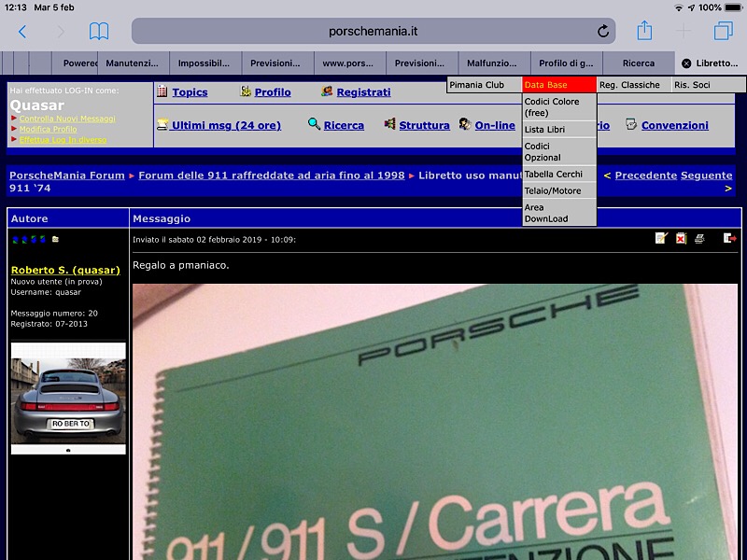Viewport: 747px width, 560px height.
Task: Delete the post with the red X icon
Action: (682, 238)
